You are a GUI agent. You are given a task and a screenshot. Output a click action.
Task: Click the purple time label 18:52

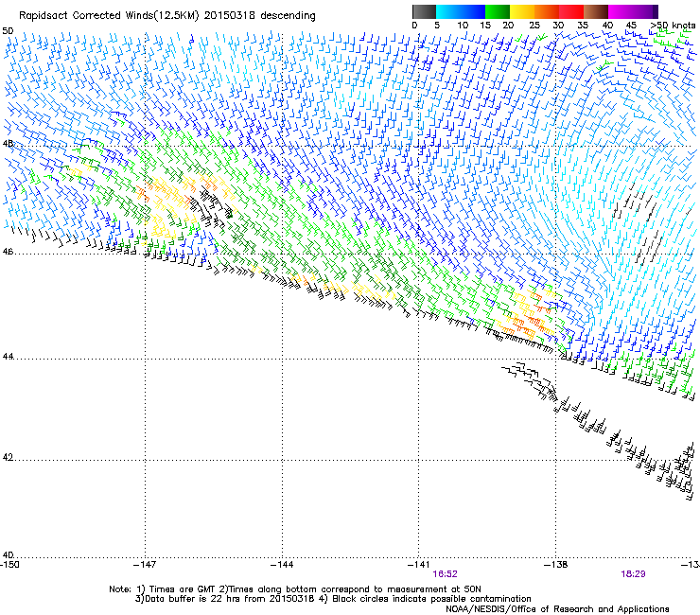445,574
